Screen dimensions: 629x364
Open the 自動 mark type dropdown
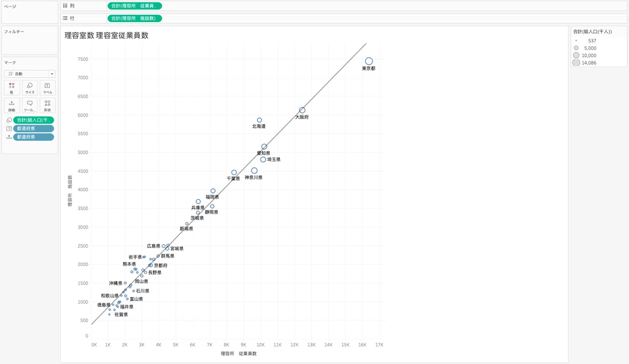tap(29, 74)
